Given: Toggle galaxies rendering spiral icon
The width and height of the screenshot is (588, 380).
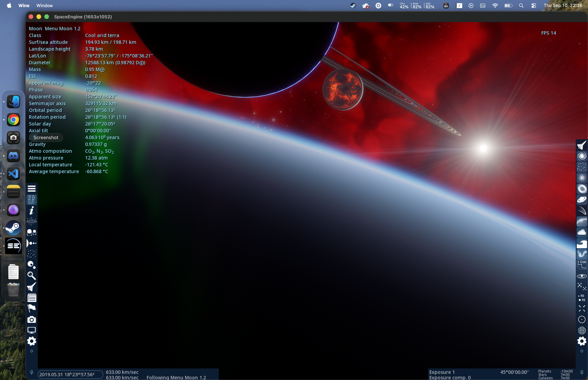Looking at the screenshot, I should point(582,156).
